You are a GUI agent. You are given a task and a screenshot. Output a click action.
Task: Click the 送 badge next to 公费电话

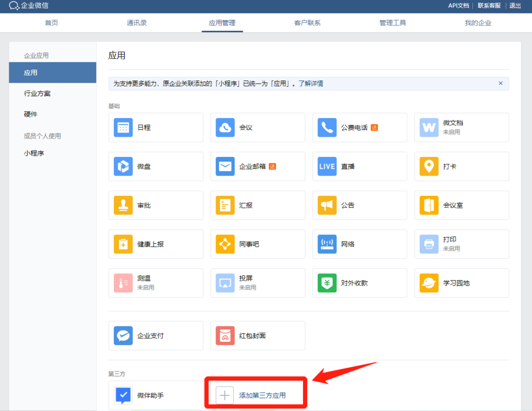[374, 128]
